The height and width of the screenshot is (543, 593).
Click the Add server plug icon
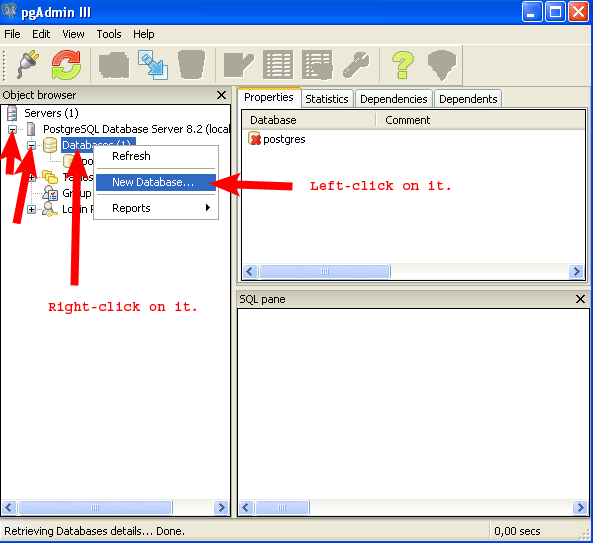click(x=28, y=65)
